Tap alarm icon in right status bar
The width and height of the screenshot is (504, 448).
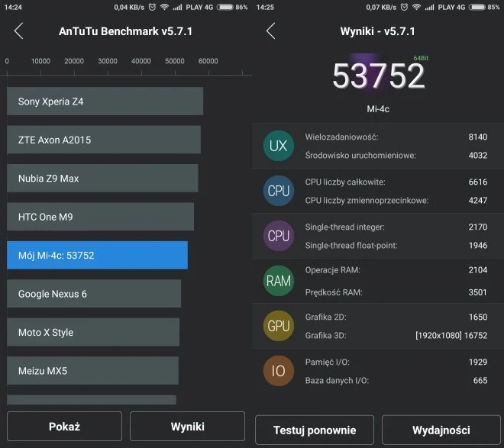[x=404, y=7]
